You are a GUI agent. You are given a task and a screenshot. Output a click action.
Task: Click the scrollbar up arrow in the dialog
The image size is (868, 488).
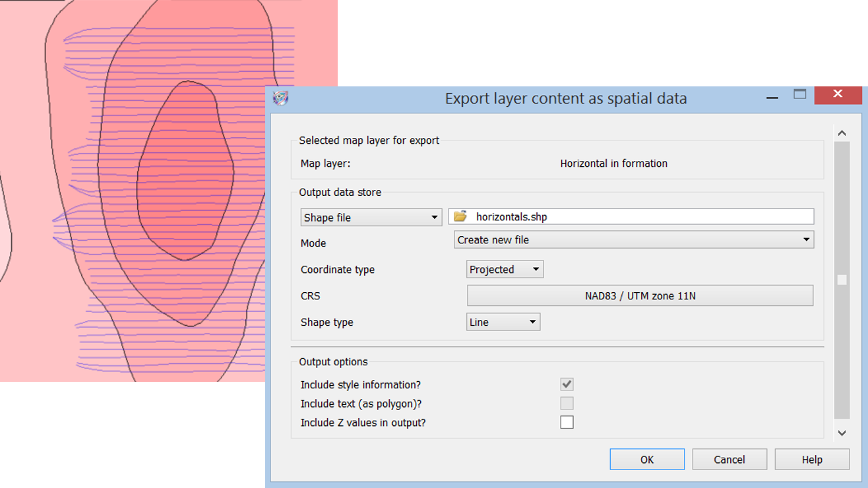click(x=842, y=133)
